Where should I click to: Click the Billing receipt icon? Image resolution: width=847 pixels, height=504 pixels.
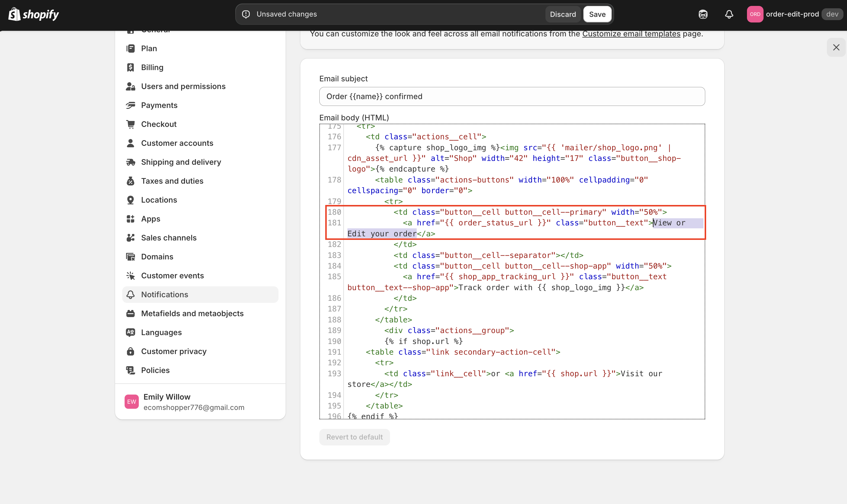pyautogui.click(x=131, y=67)
